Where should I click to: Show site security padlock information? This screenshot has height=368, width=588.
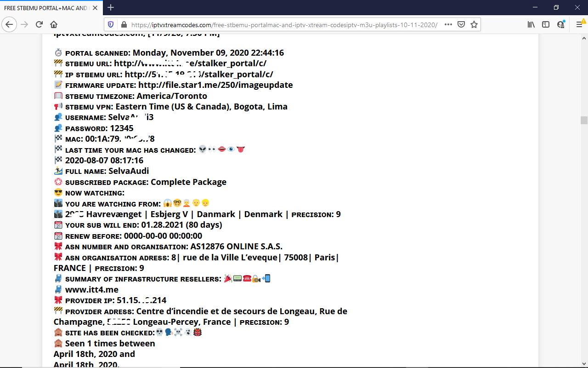click(x=123, y=24)
